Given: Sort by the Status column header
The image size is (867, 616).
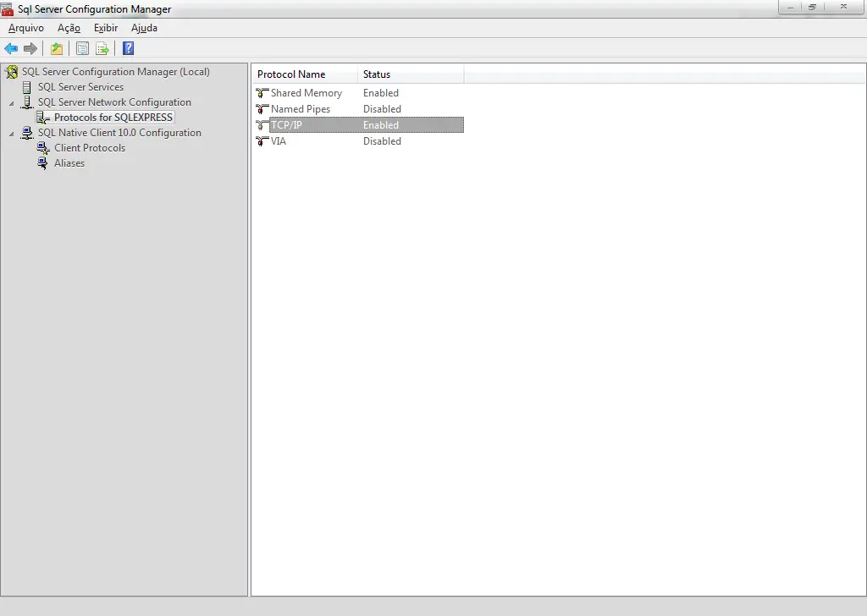Looking at the screenshot, I should [411, 74].
